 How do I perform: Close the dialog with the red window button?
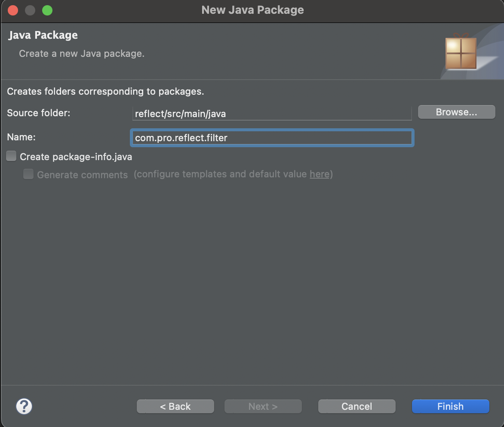coord(13,10)
